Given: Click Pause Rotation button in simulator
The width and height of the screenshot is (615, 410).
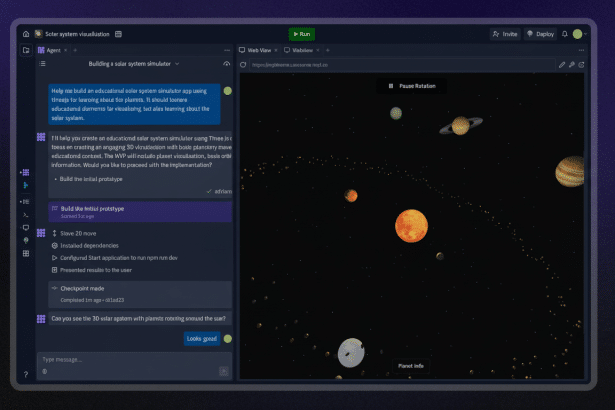Looking at the screenshot, I should (x=411, y=86).
